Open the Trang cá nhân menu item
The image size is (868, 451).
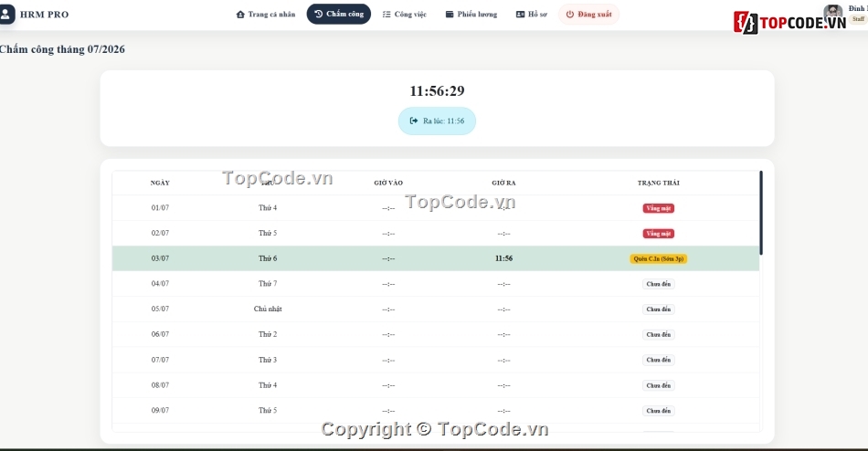point(266,15)
